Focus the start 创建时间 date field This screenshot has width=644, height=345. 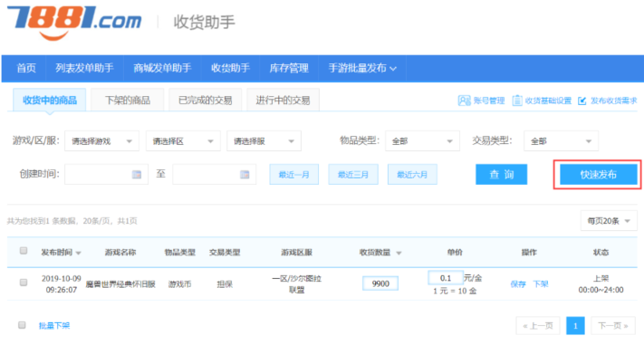[x=106, y=175]
